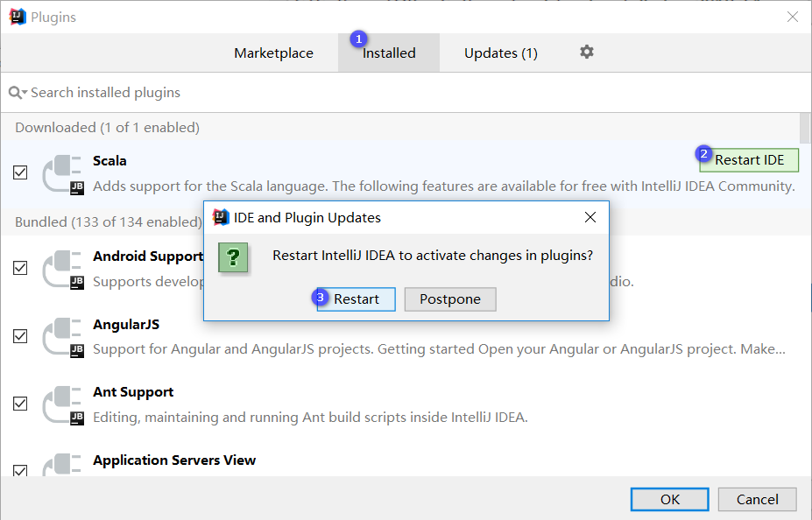Image resolution: width=812 pixels, height=520 pixels.
Task: Click Postpone to delay restart
Action: point(449,299)
